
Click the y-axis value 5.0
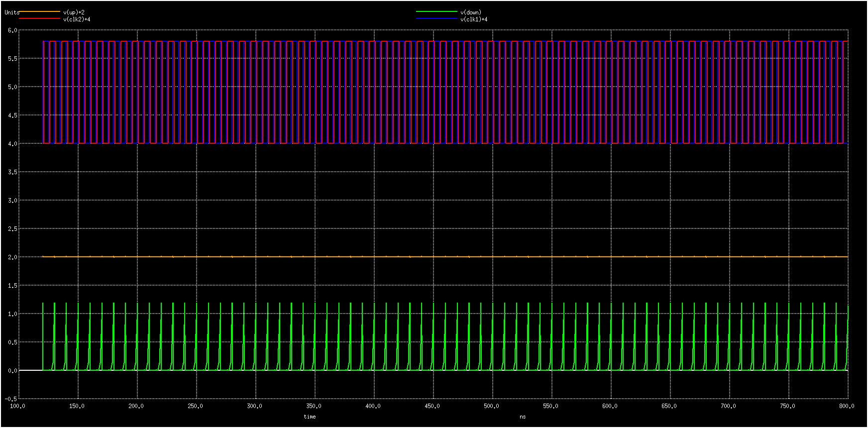coord(12,87)
